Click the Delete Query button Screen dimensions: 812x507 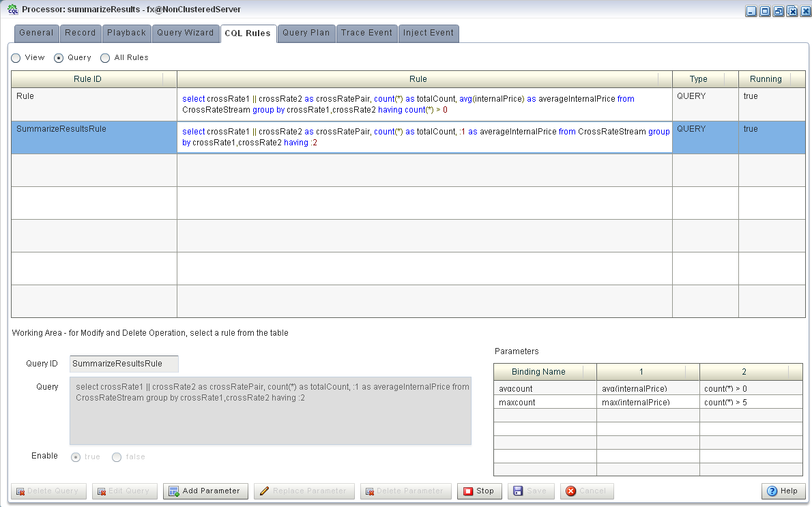click(x=48, y=491)
